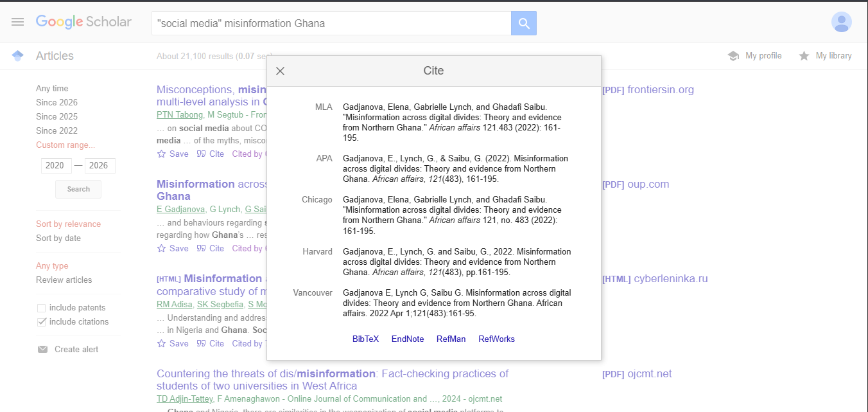The height and width of the screenshot is (412, 868).
Task: Click the Articles heading label
Action: point(55,56)
